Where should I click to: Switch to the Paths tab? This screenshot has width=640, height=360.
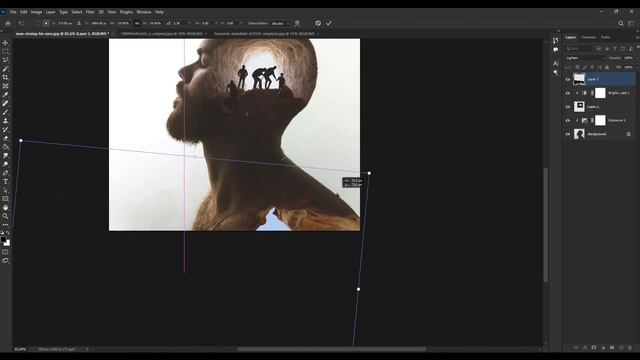605,37
